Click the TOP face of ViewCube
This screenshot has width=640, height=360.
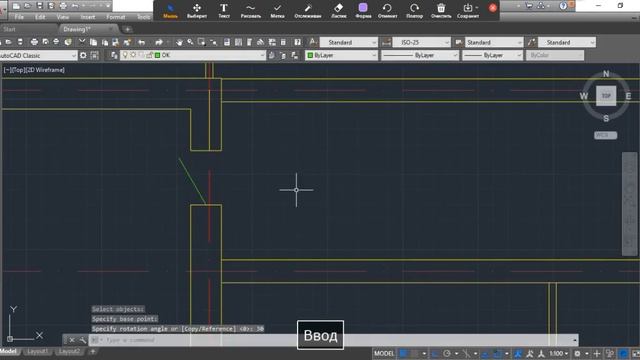[x=606, y=96]
